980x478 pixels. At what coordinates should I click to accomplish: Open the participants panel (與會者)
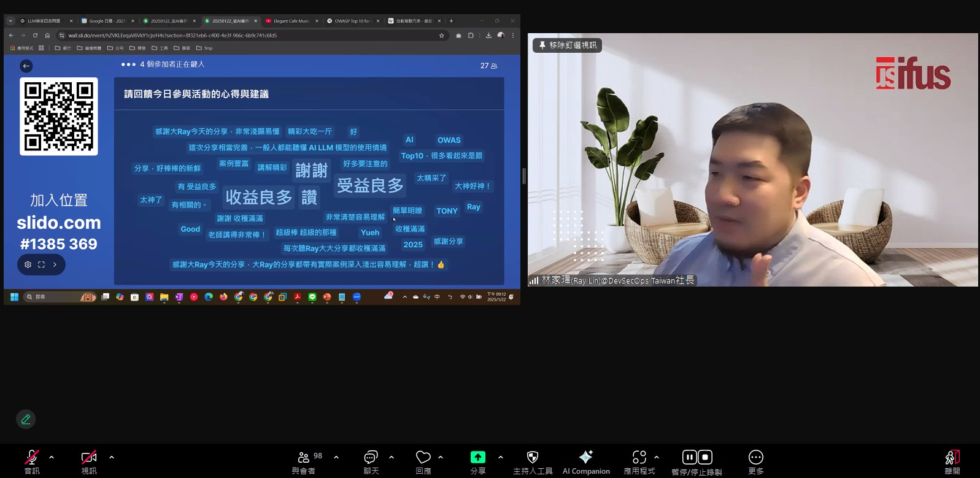point(303,458)
